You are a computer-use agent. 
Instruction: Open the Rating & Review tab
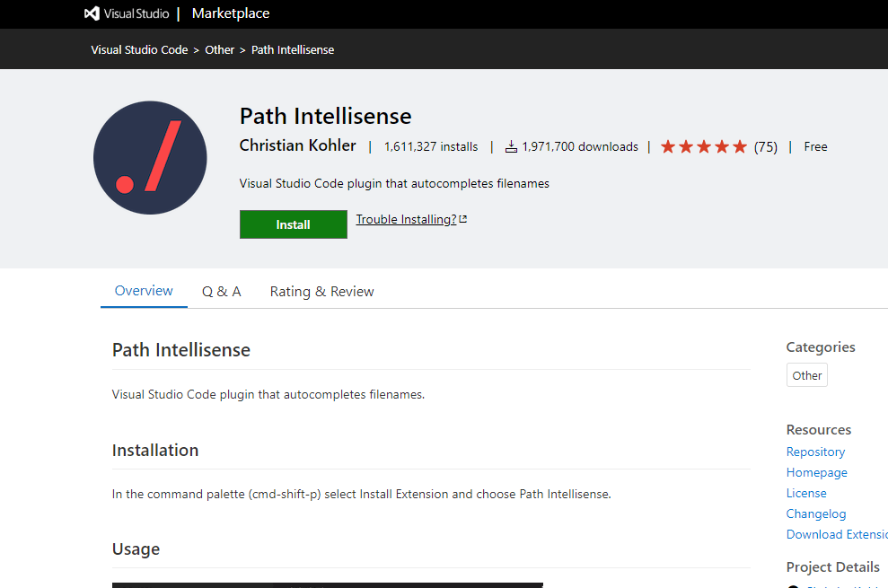point(321,291)
